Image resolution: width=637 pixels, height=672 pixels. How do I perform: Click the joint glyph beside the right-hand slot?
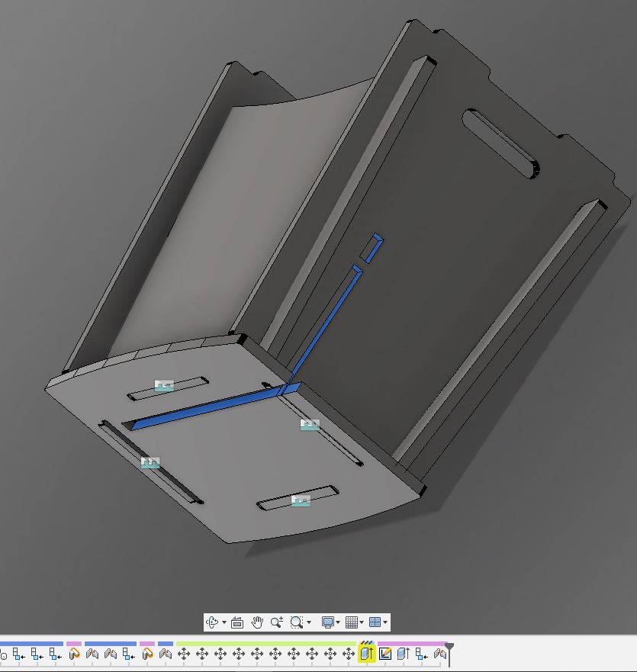(310, 425)
